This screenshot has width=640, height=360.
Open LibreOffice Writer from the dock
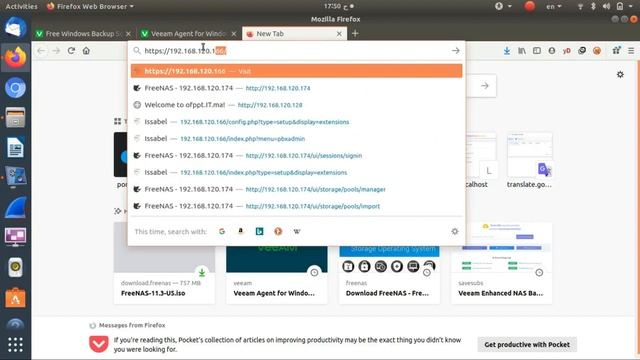tap(15, 147)
